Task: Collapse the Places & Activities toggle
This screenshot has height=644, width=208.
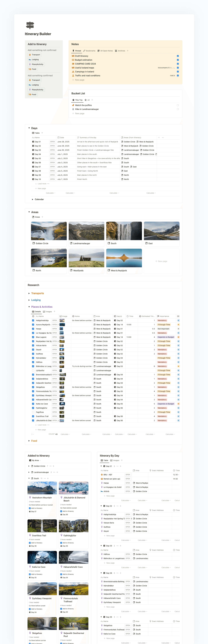Action: [x=29, y=307]
